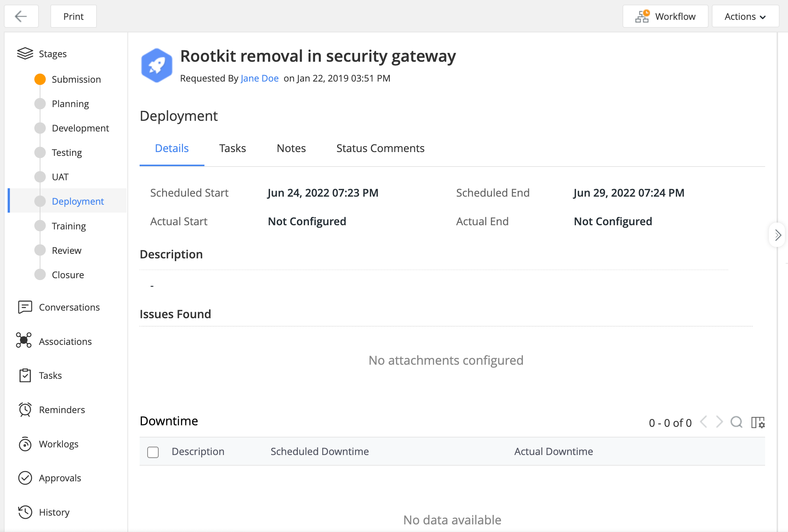Switch to the Notes tab

(291, 148)
